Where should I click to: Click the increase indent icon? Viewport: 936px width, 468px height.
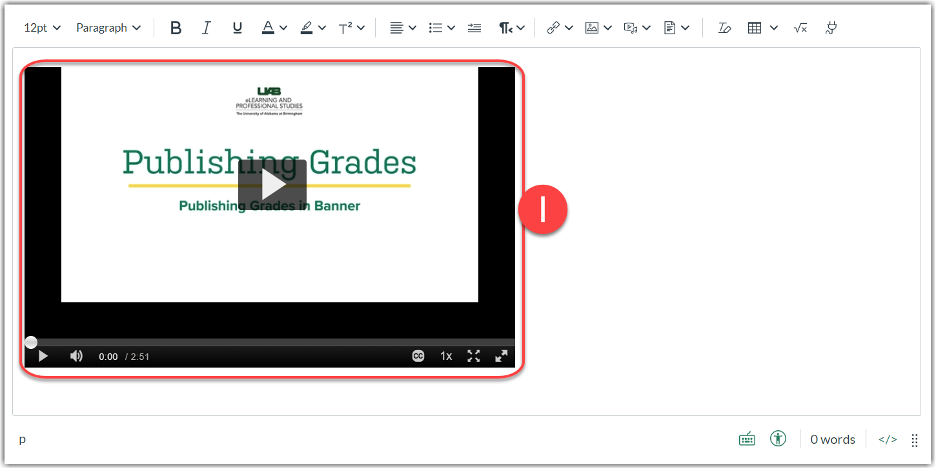(x=474, y=28)
